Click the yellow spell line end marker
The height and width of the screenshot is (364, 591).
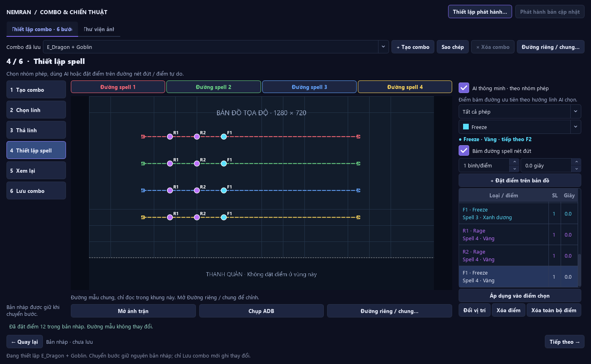358,217
